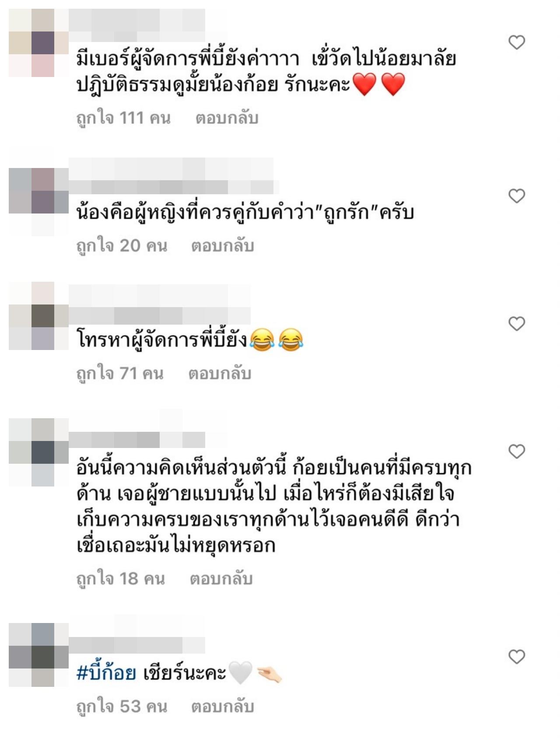This screenshot has height=742, width=560.
Task: Tap ตอบกลับ under the 20-likes comment
Action: pyautogui.click(x=222, y=246)
